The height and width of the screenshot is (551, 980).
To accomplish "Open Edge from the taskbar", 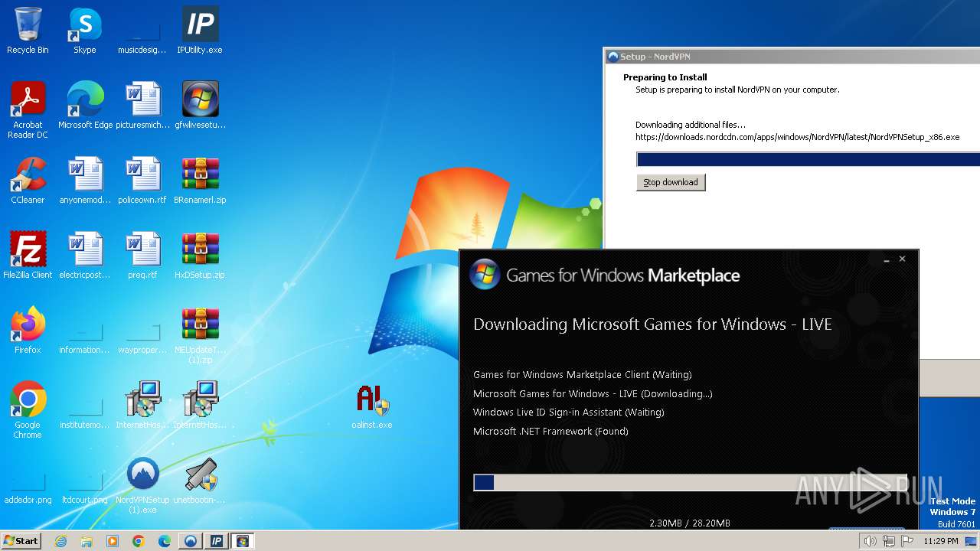I will click(165, 541).
